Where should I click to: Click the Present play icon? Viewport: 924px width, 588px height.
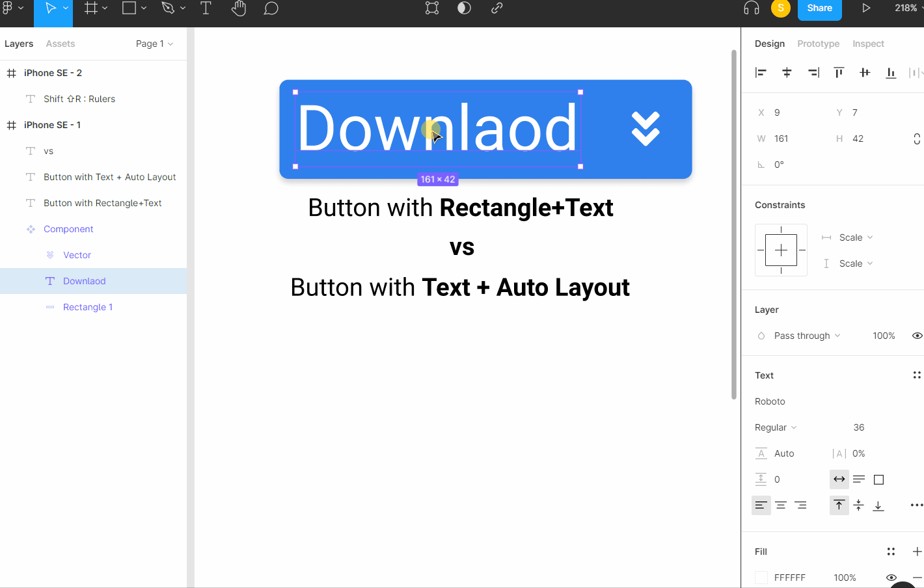click(866, 8)
